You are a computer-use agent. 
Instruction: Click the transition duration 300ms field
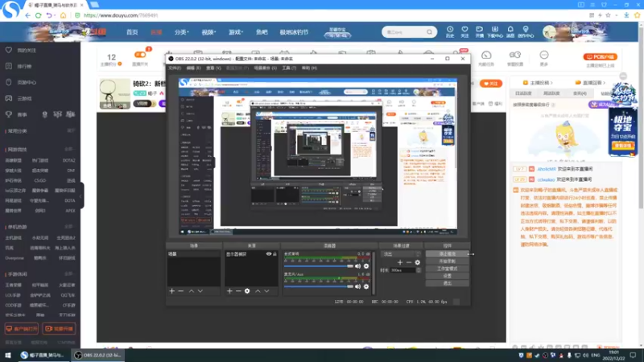pos(403,270)
